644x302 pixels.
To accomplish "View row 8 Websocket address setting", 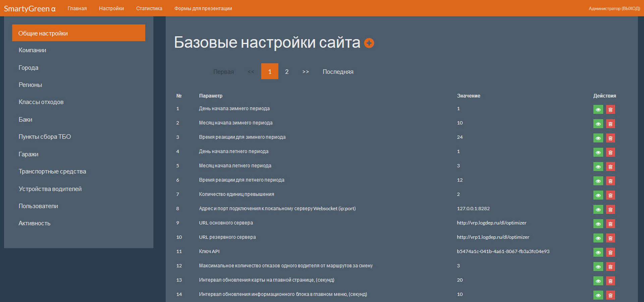I will [598, 210].
